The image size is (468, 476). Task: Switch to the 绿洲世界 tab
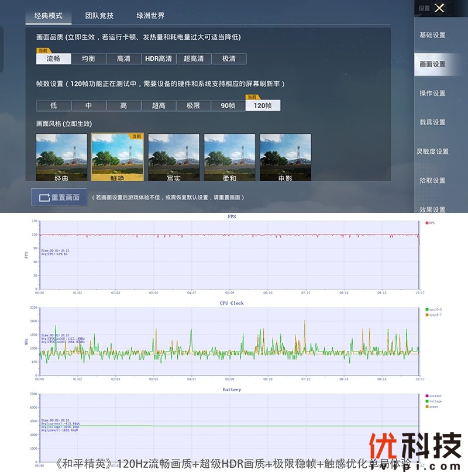[x=150, y=16]
